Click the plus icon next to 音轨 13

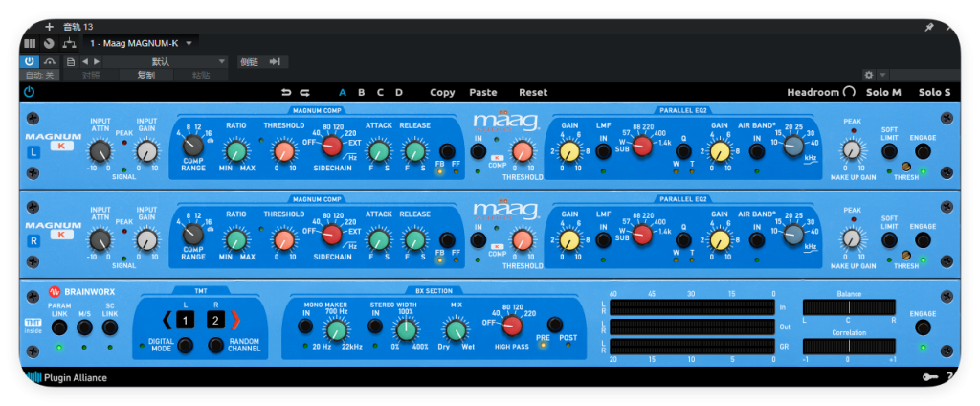click(x=50, y=26)
